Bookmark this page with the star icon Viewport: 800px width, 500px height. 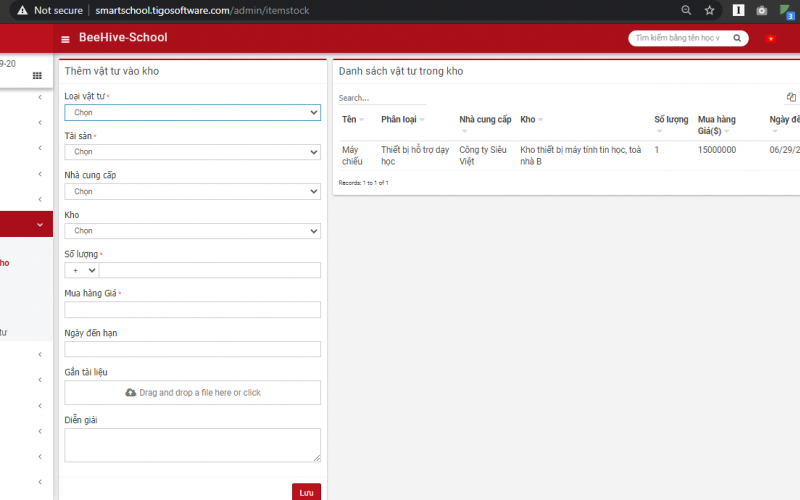click(709, 10)
